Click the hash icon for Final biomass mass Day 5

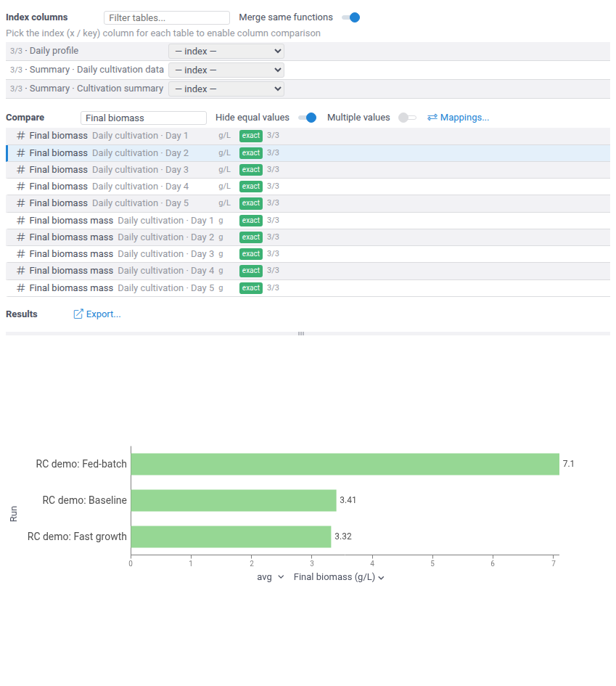20,288
